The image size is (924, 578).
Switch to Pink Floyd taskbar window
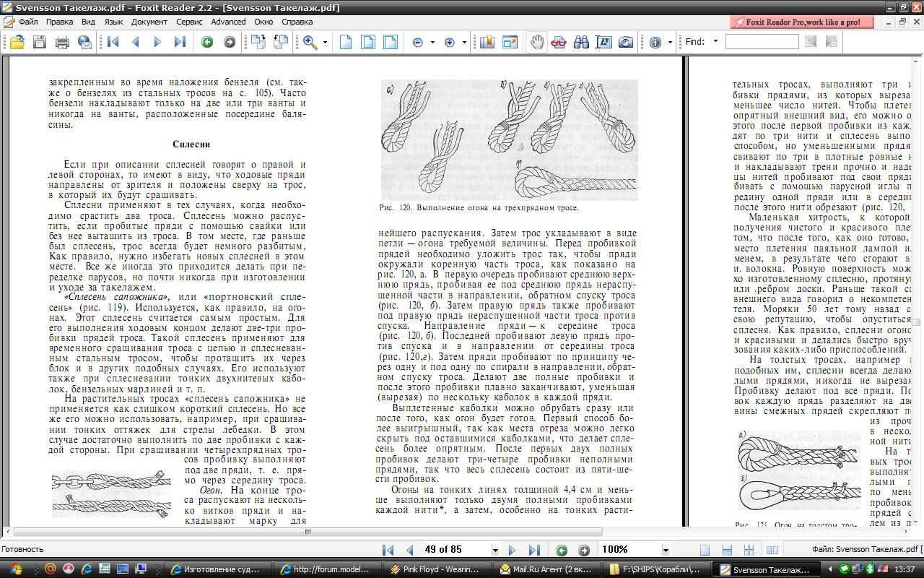pos(436,569)
